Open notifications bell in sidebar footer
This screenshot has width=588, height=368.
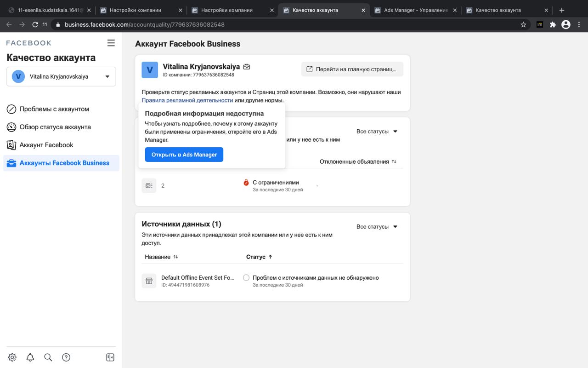coord(30,357)
